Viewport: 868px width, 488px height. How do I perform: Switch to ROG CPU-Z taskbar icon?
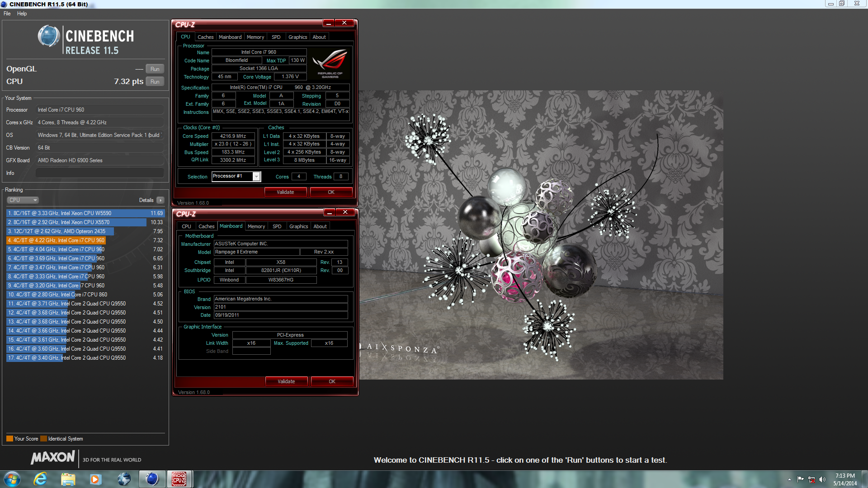179,479
